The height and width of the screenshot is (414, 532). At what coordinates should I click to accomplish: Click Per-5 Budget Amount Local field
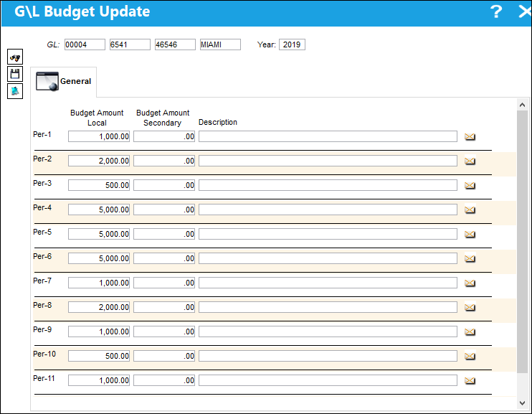(x=99, y=235)
